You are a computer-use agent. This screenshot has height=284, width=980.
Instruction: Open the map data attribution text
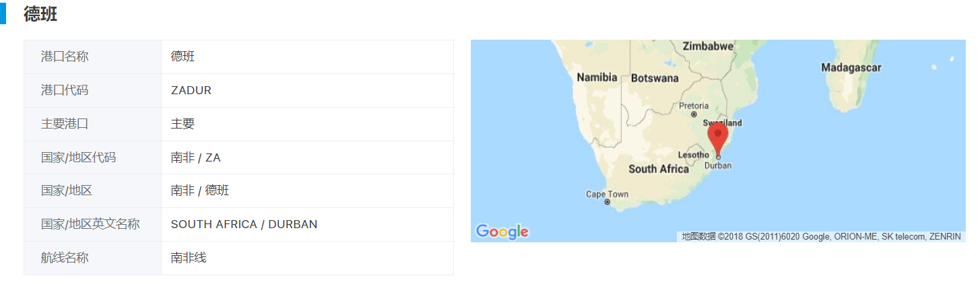coord(820,236)
